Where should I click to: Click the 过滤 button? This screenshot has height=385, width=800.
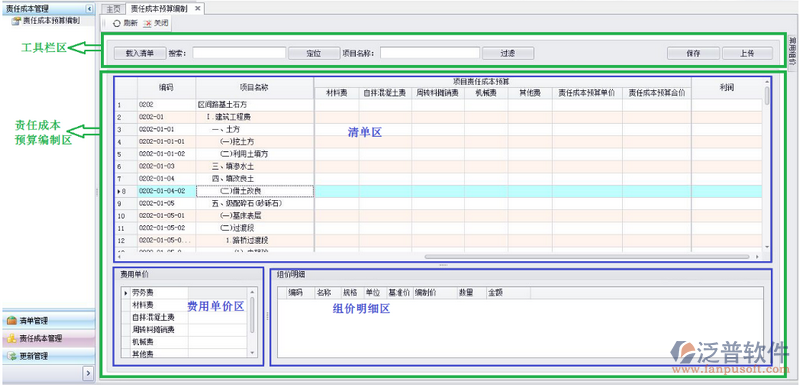click(508, 53)
